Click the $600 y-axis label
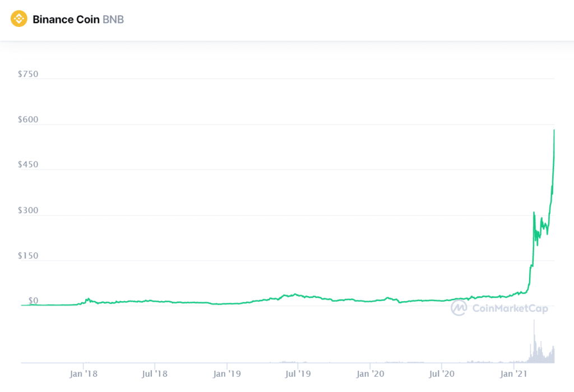The height and width of the screenshot is (392, 574). [x=28, y=119]
